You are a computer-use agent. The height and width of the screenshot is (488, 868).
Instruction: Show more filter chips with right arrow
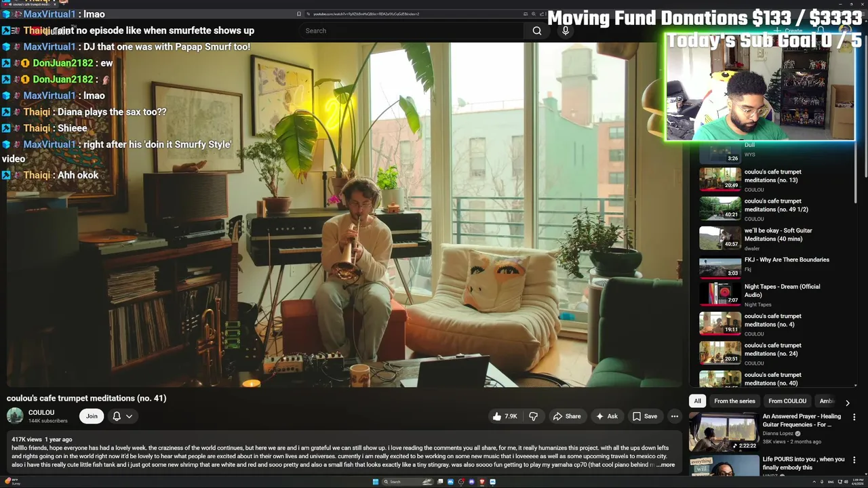[847, 403]
